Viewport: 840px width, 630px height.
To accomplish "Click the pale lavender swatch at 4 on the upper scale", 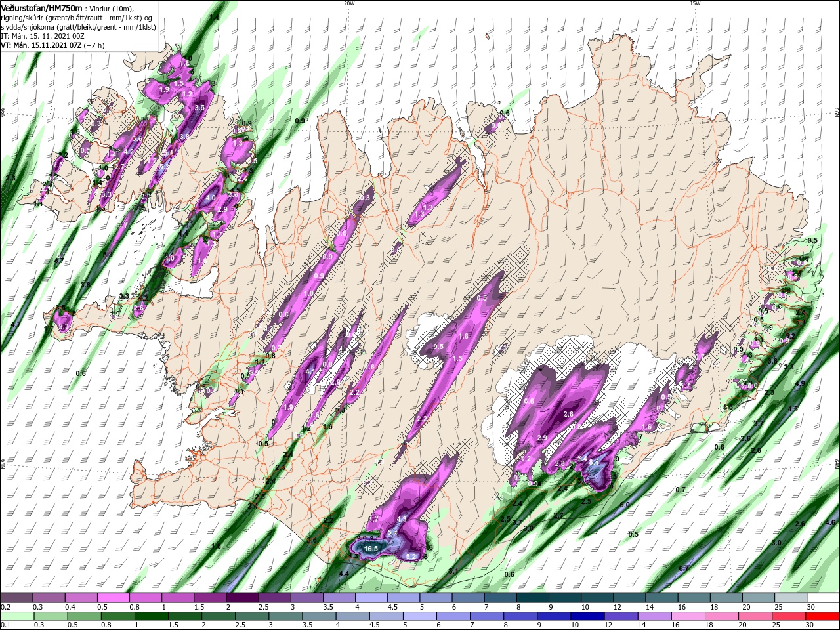I will (x=371, y=598).
